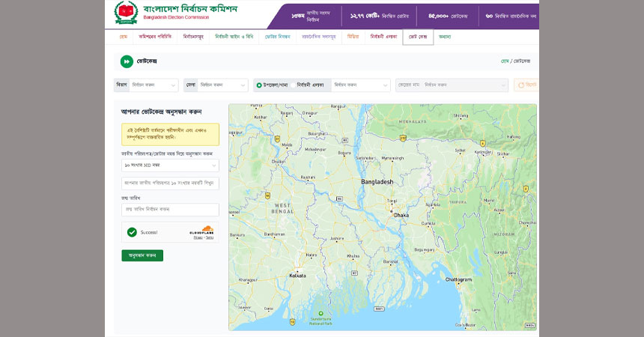Click the হোম breadcrumb link

pos(505,61)
